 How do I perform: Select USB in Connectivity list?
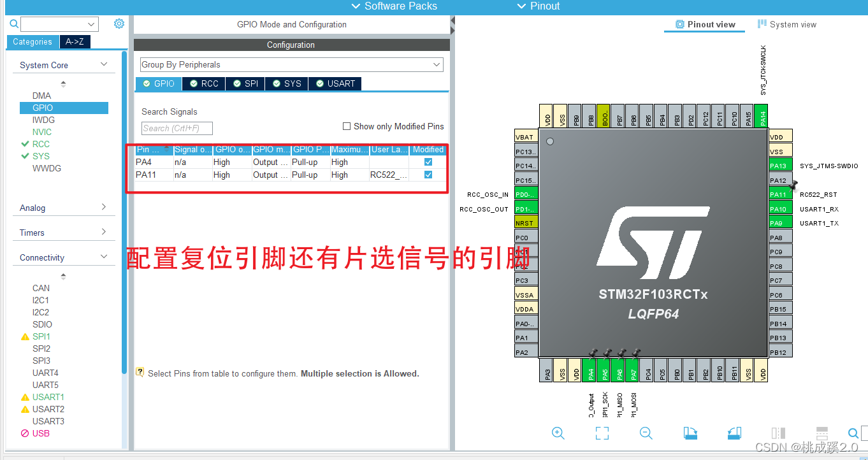pos(41,433)
